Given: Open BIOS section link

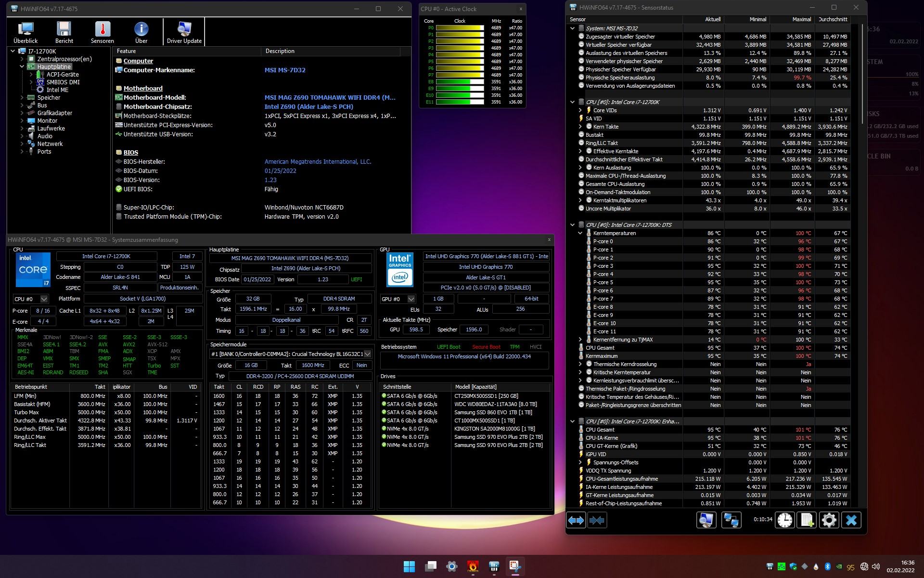Looking at the screenshot, I should click(131, 152).
